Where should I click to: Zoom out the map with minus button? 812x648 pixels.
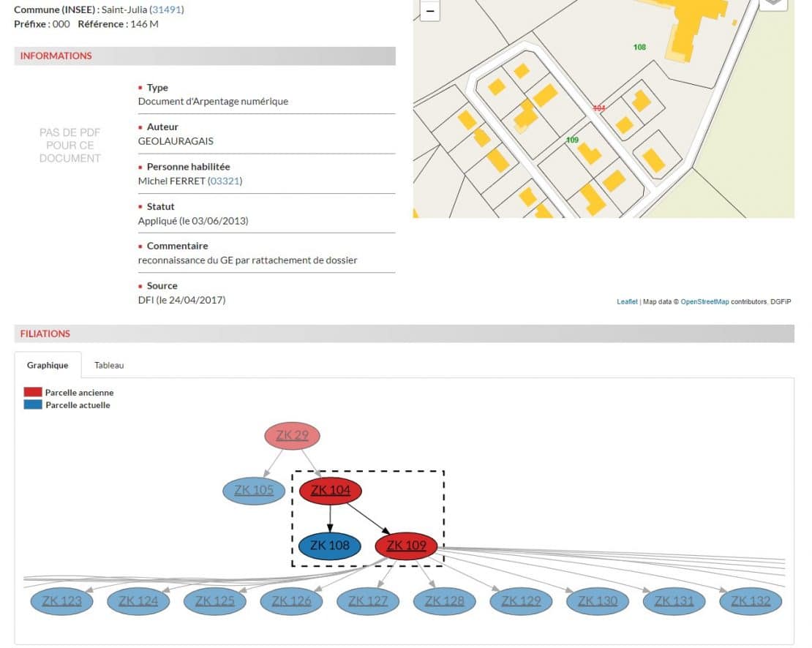429,11
